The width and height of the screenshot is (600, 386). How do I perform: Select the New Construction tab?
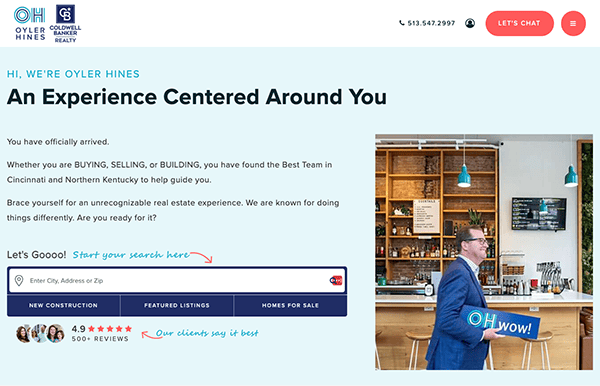(x=64, y=305)
